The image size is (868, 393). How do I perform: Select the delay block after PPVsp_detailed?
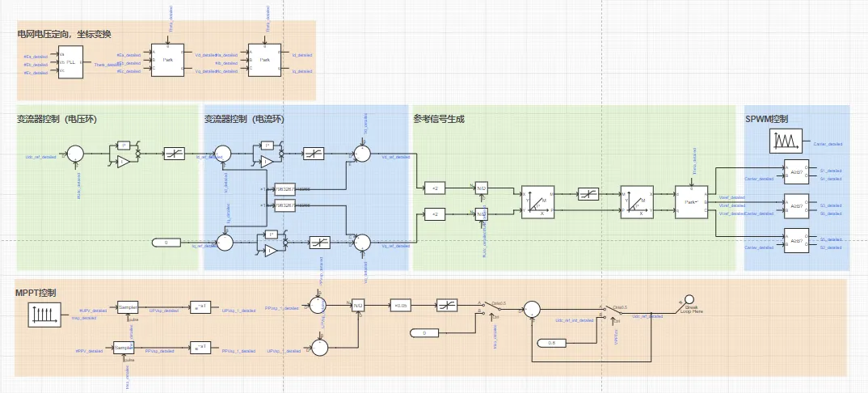[x=200, y=348]
